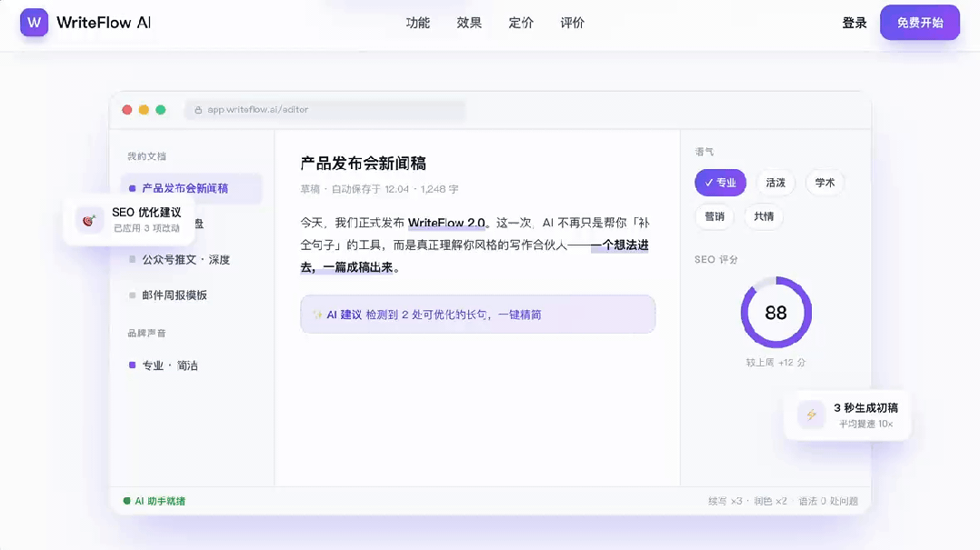This screenshot has height=550, width=980.
Task: Toggle the 专业 tone chip
Action: tap(721, 183)
